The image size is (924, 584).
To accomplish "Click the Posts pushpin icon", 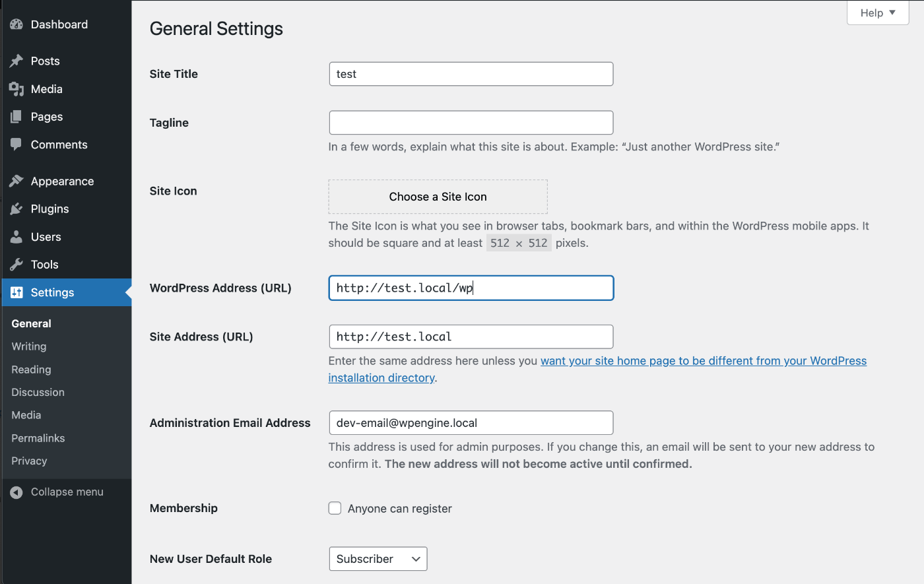I will pyautogui.click(x=16, y=61).
